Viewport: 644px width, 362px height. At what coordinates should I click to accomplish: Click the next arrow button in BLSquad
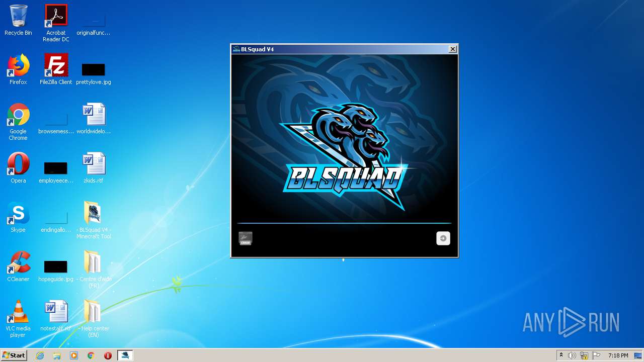pos(443,238)
